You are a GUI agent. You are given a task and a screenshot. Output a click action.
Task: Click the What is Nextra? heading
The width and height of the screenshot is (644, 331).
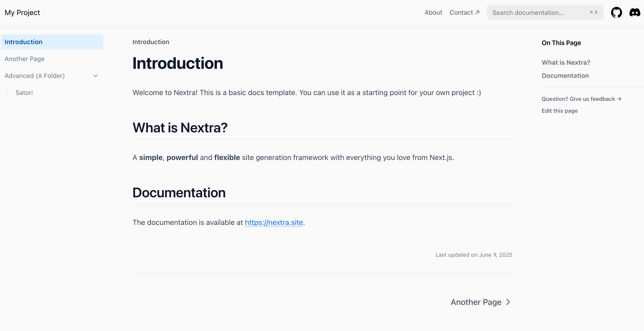tap(180, 128)
